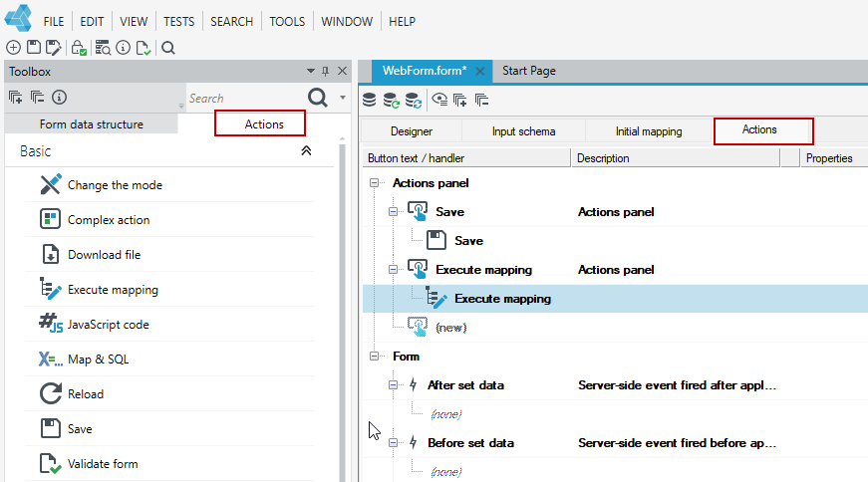Screen dimensions: 868x482
Task: Click the Properties column header
Action: pos(834,158)
